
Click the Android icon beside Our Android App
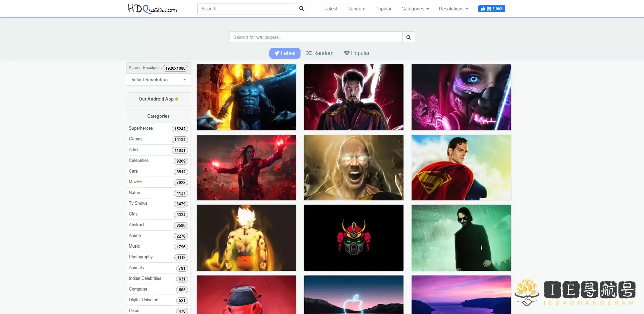coord(177,99)
